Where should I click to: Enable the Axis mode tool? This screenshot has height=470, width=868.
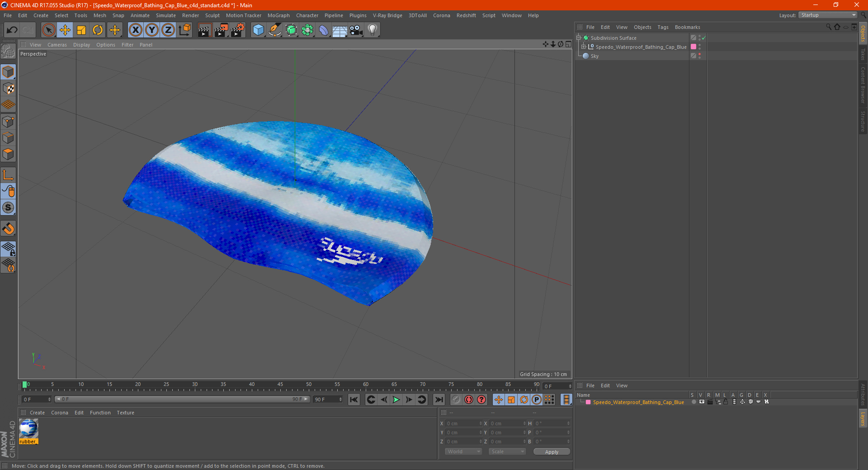pyautogui.click(x=8, y=175)
